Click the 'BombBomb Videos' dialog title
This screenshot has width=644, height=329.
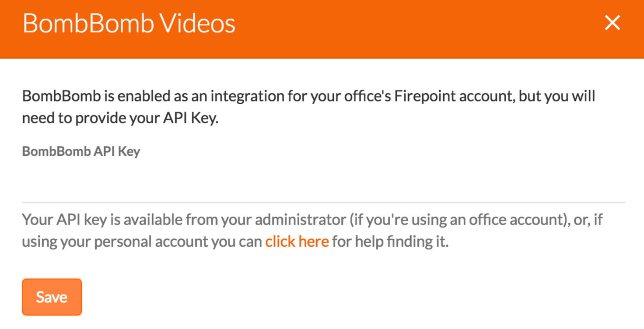[x=129, y=23]
